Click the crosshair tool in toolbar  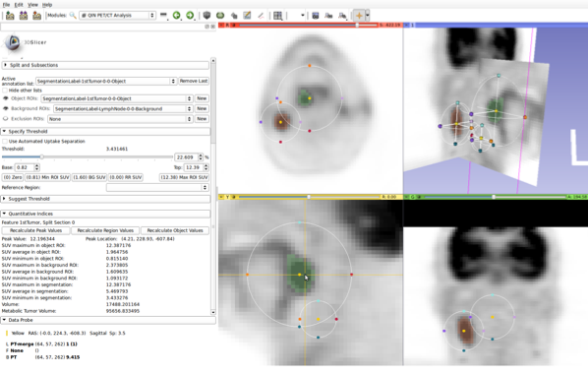(x=359, y=16)
